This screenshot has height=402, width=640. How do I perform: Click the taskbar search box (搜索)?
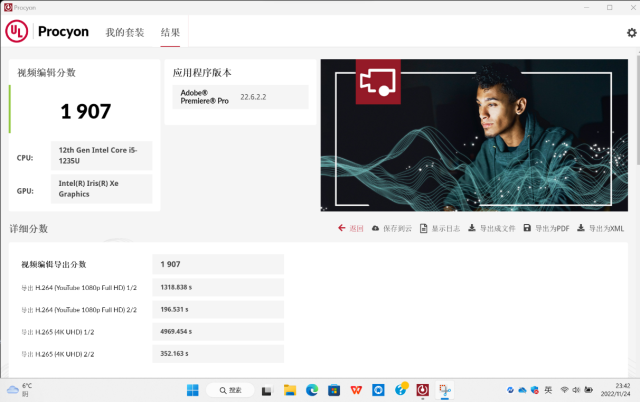click(230, 390)
